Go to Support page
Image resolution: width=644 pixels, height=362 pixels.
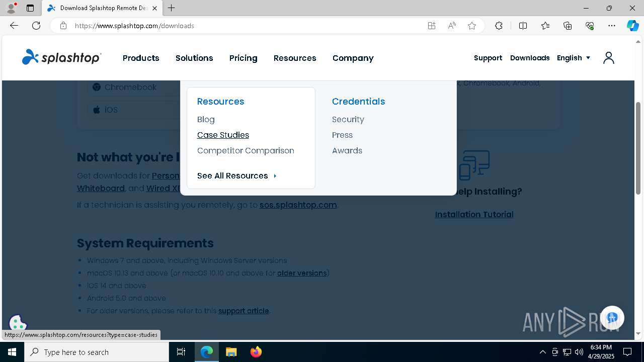pos(488,58)
